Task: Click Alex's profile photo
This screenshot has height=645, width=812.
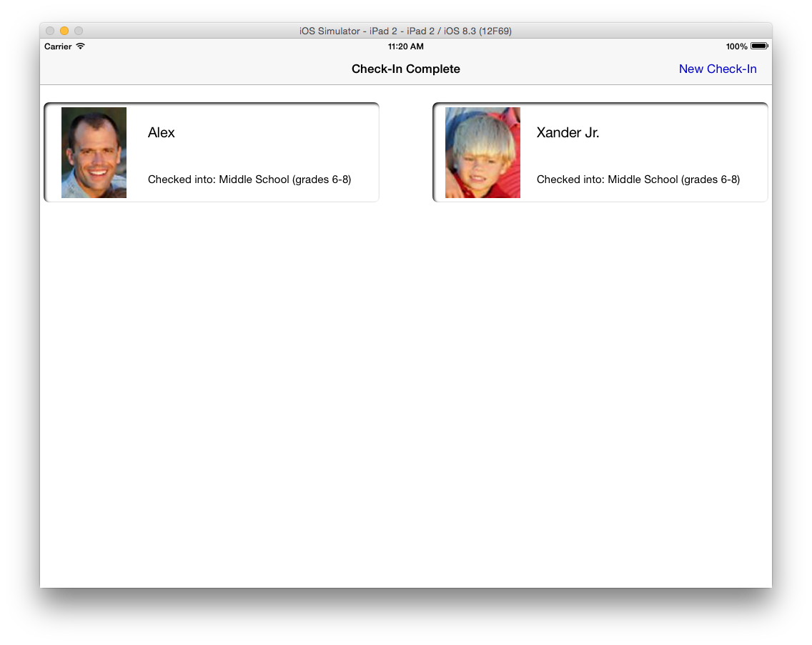Action: click(x=94, y=152)
